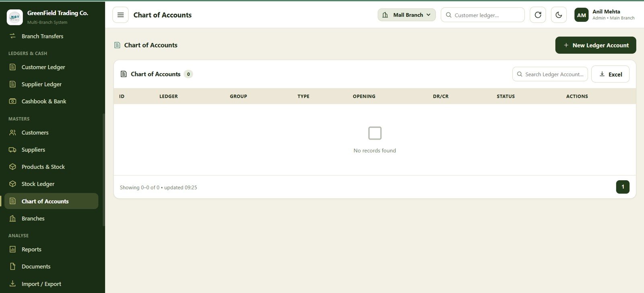Open Products & Stock in the sidebar
This screenshot has height=293, width=644.
51,167
